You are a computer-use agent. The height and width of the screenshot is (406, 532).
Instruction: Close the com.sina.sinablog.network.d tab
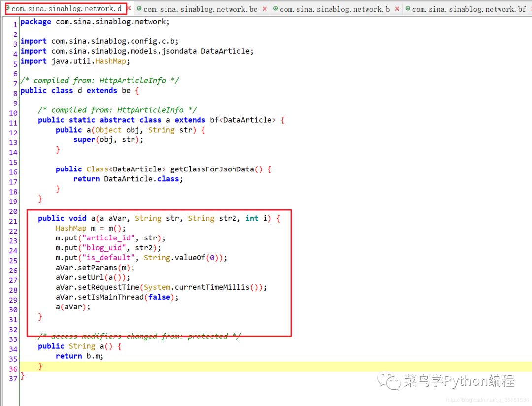(129, 8)
